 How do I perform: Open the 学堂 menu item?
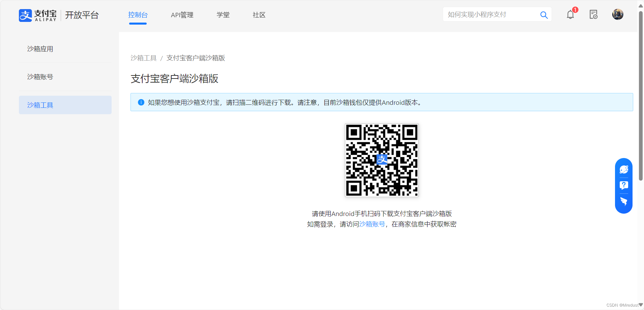(x=223, y=15)
